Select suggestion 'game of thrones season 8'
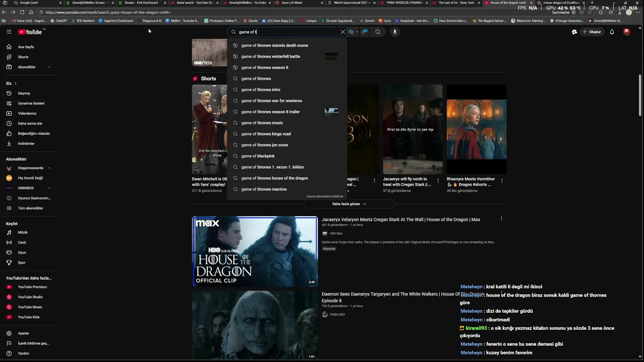 coord(287,67)
